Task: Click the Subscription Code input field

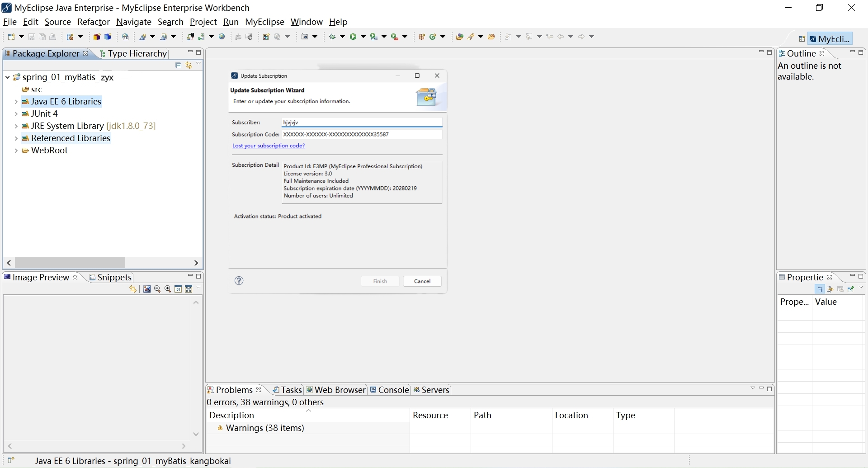Action: click(x=362, y=134)
